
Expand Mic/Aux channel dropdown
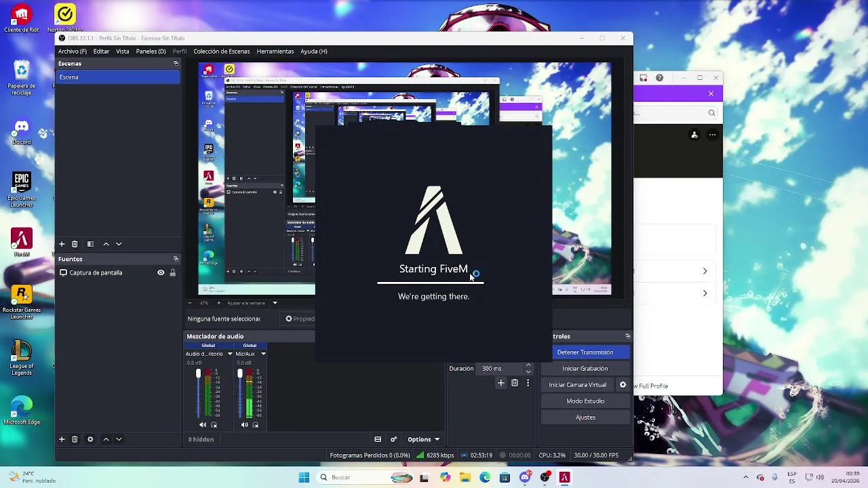[263, 354]
